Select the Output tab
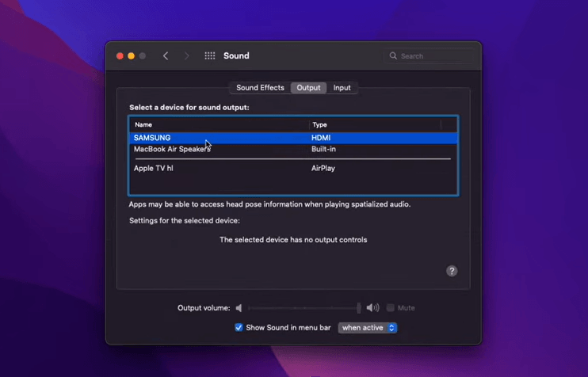The image size is (588, 377). [308, 88]
